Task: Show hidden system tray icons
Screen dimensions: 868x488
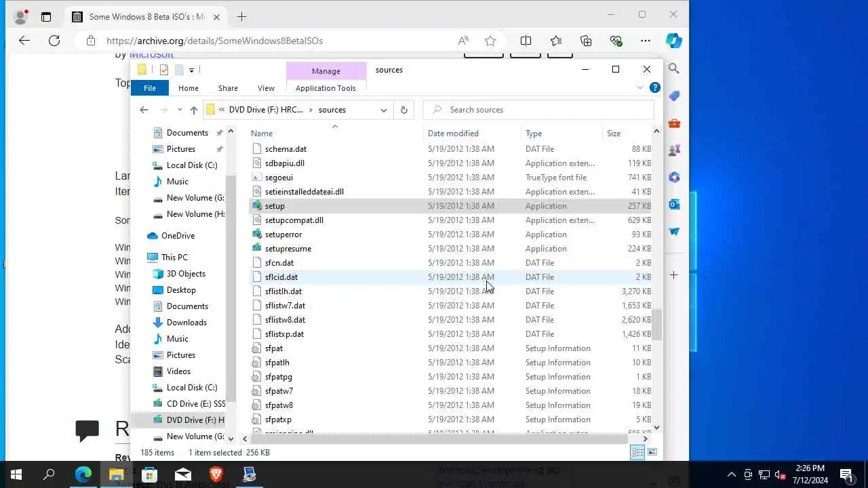Action: 732,474
